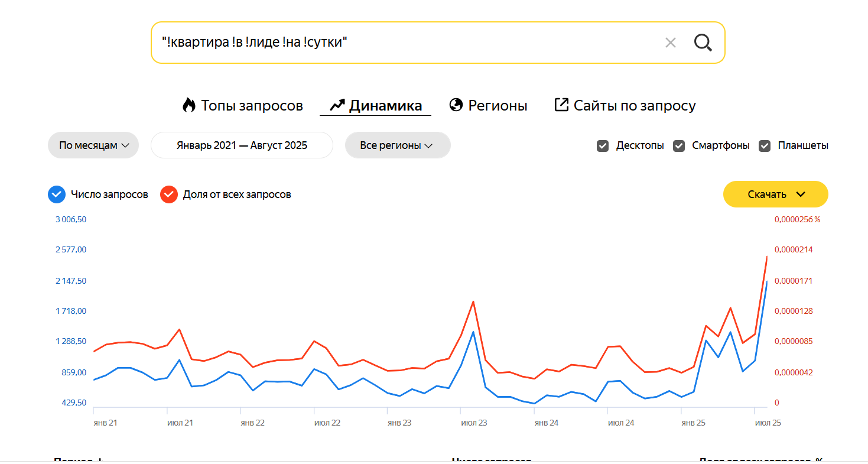
Task: Open the По месяцам grouping dropdown
Action: coord(93,145)
